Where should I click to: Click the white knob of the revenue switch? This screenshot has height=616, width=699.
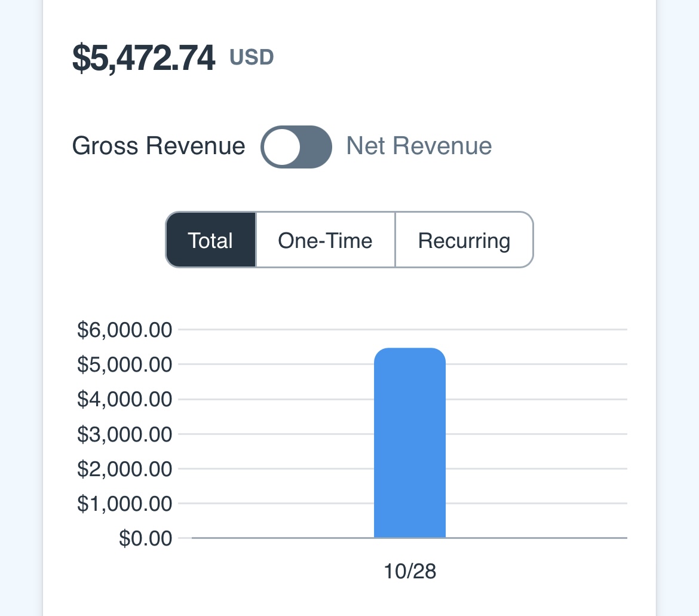[x=282, y=147]
